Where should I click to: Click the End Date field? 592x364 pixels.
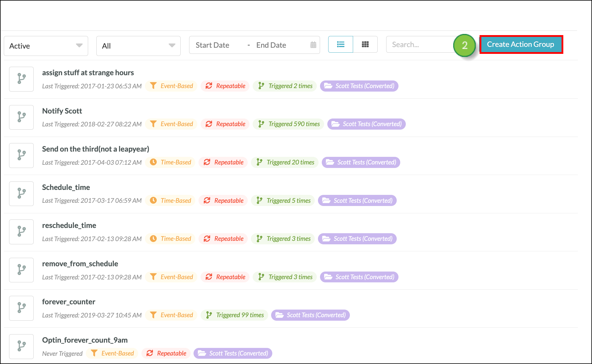[x=271, y=45]
